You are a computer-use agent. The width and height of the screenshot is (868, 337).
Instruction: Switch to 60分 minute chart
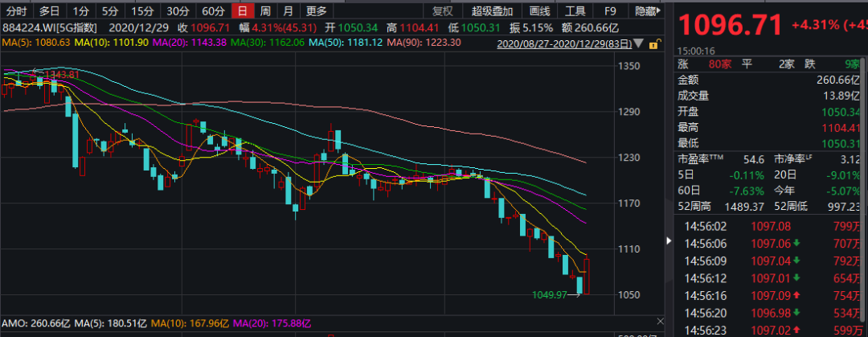[213, 11]
